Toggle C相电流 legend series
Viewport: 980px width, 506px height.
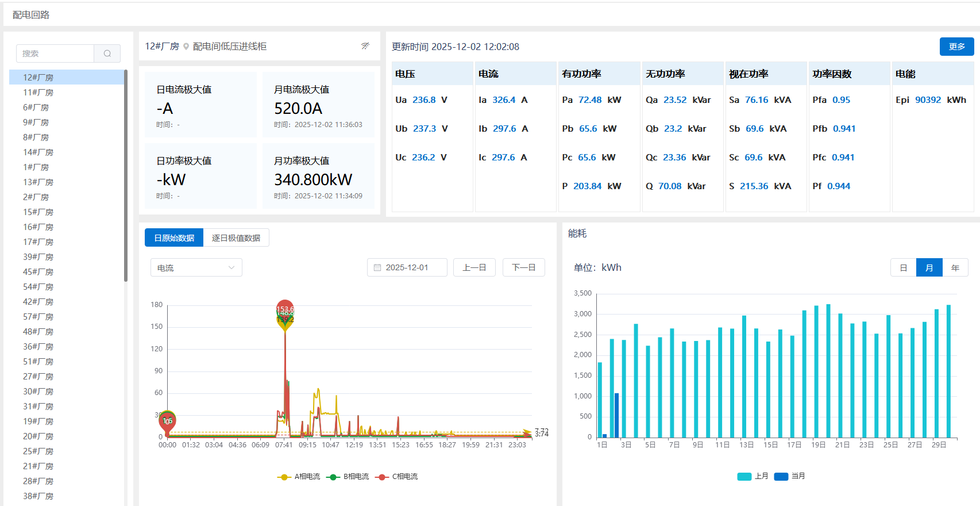tap(396, 477)
